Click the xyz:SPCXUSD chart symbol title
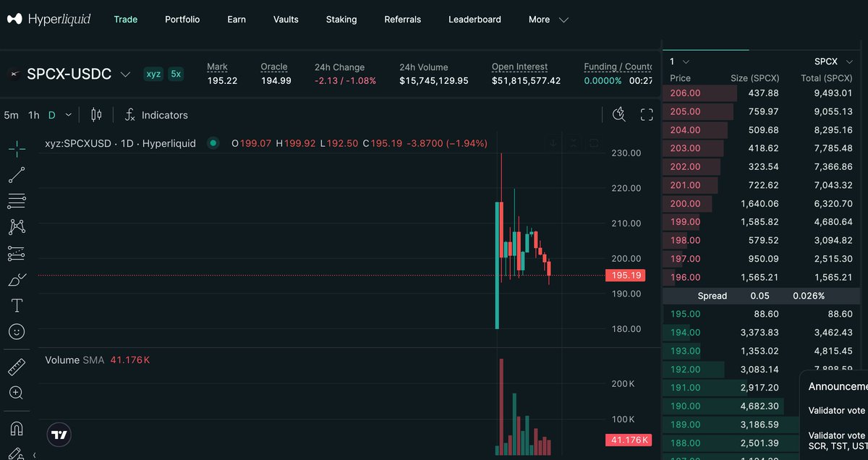This screenshot has width=868, height=460. click(120, 143)
